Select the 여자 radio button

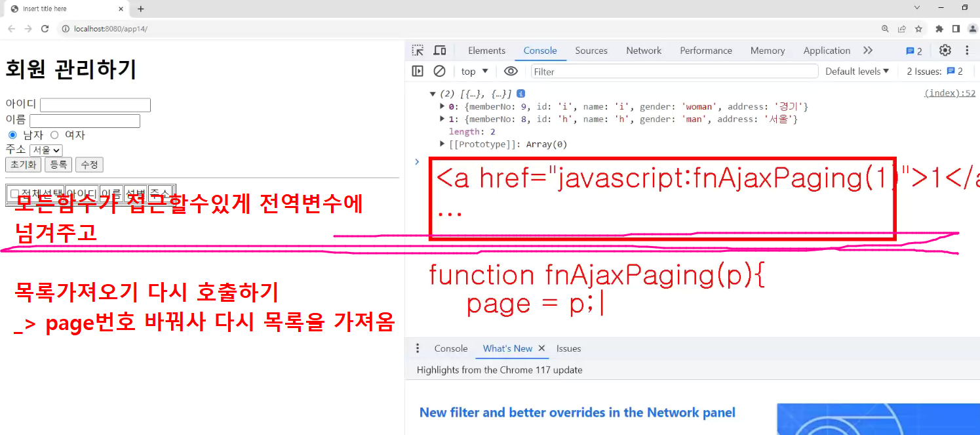(54, 135)
